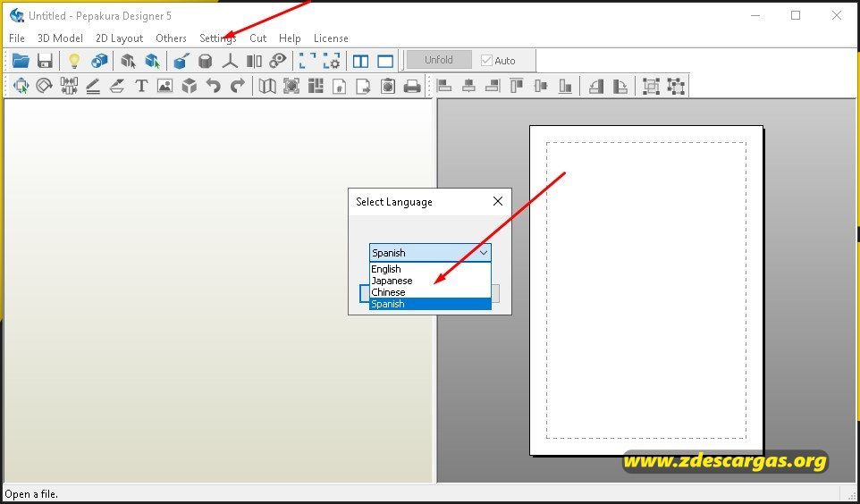Open the Cut menu
This screenshot has width=860, height=504.
(257, 38)
